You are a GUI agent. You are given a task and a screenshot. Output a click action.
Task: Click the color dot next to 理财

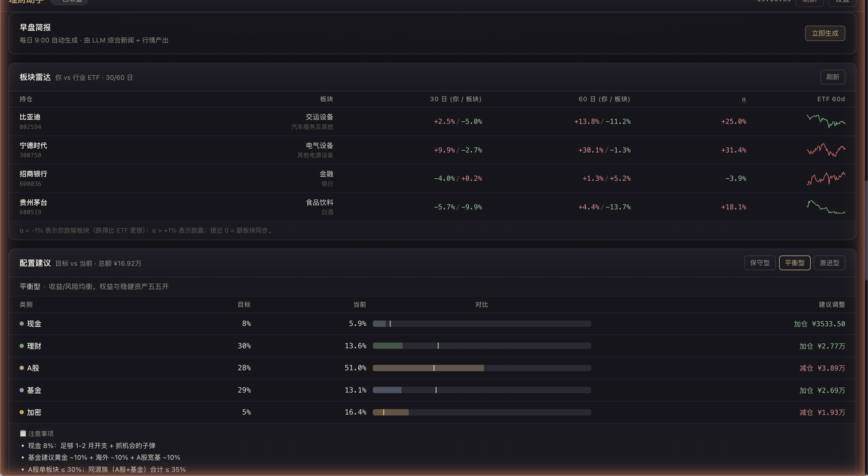click(x=22, y=346)
